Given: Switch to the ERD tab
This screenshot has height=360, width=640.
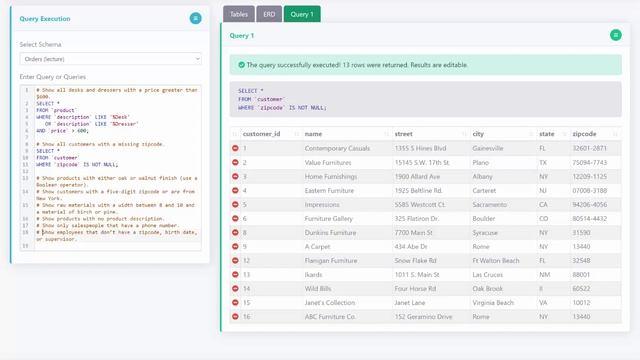Looking at the screenshot, I should tap(269, 14).
